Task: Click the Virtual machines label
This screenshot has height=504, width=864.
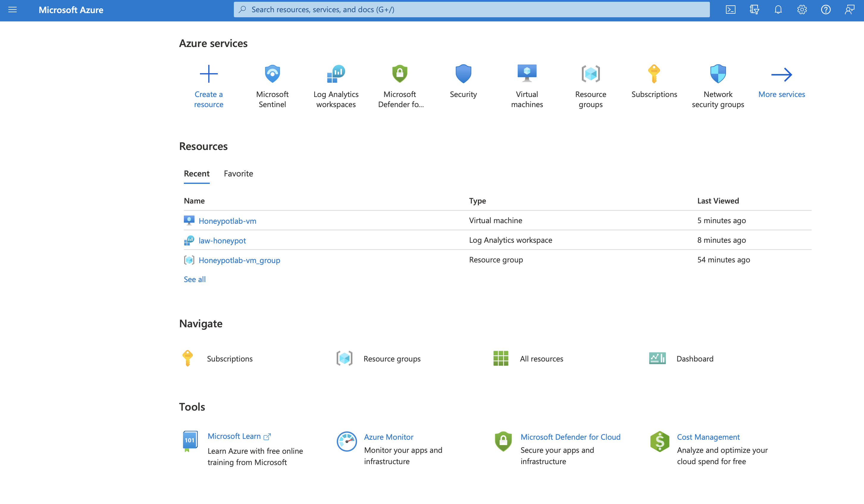Action: pyautogui.click(x=527, y=99)
